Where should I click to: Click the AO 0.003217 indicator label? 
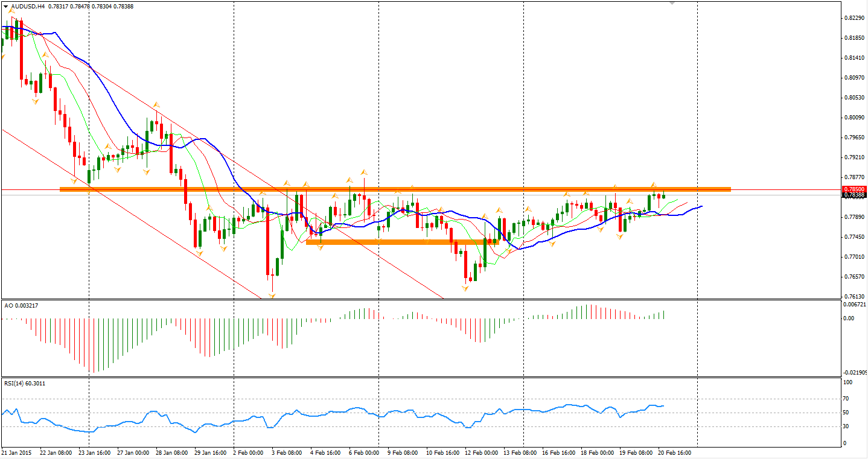(x=21, y=306)
